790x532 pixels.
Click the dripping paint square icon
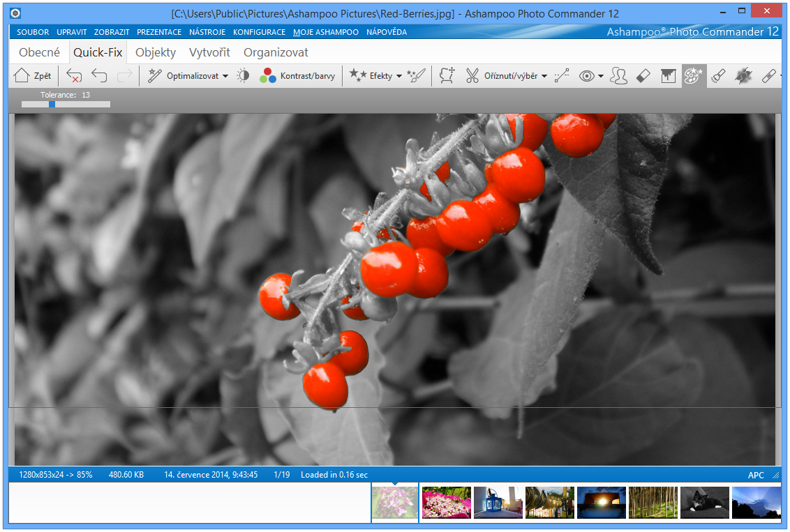(x=668, y=76)
